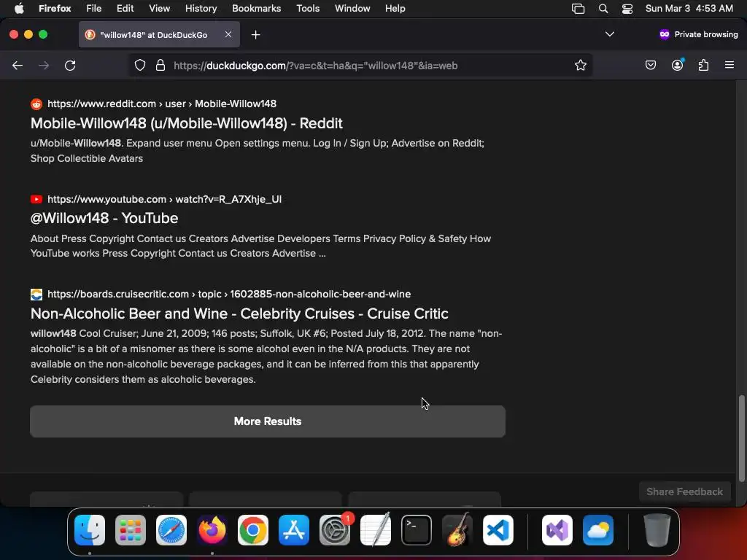Click the Firefox Dock icon
747x560 pixels.
[212, 530]
